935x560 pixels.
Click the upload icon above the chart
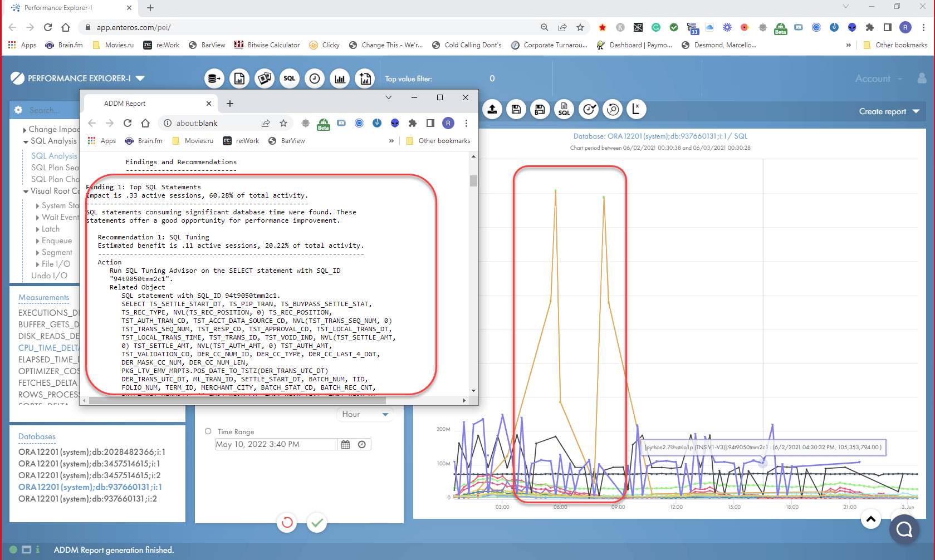(x=492, y=110)
